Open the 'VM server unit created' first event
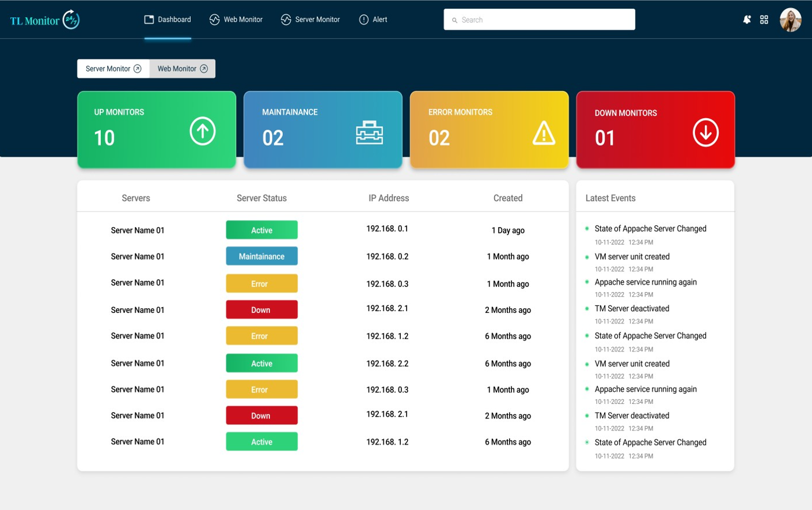 point(632,256)
